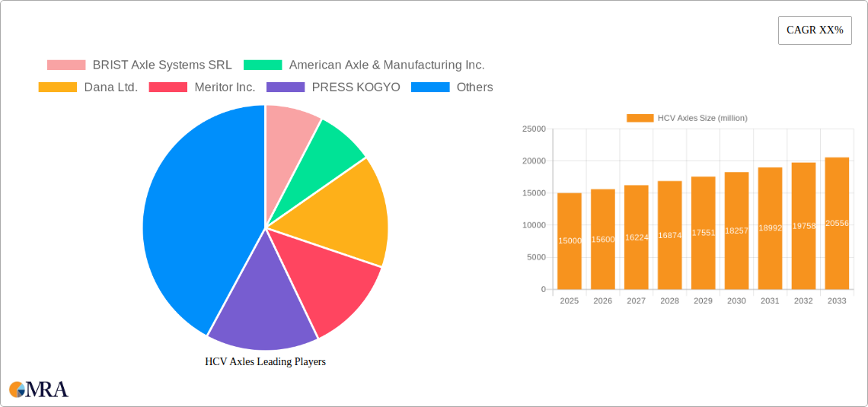Image resolution: width=868 pixels, height=407 pixels.
Task: Click the 2031 bar showing 18992
Action: [x=770, y=228]
